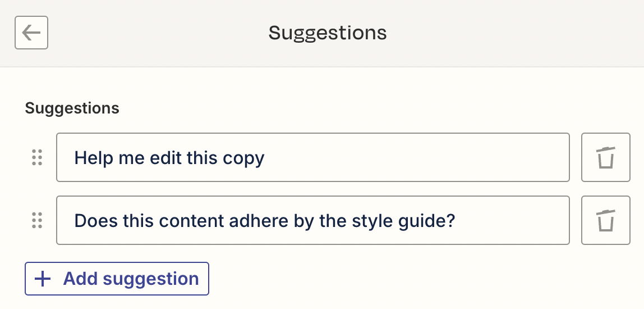Place cursor after the word "copy"

265,158
